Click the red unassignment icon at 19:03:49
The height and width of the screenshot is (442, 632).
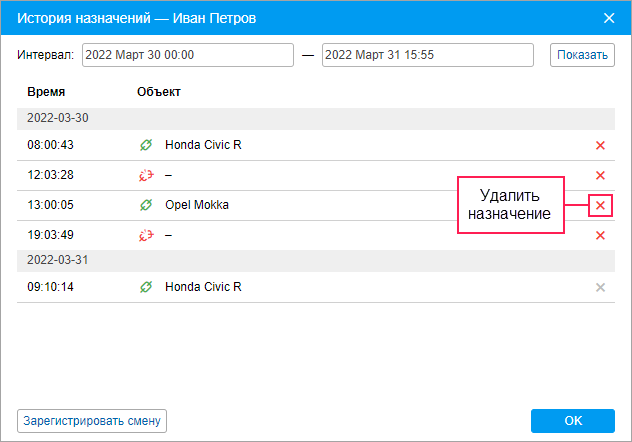click(146, 235)
